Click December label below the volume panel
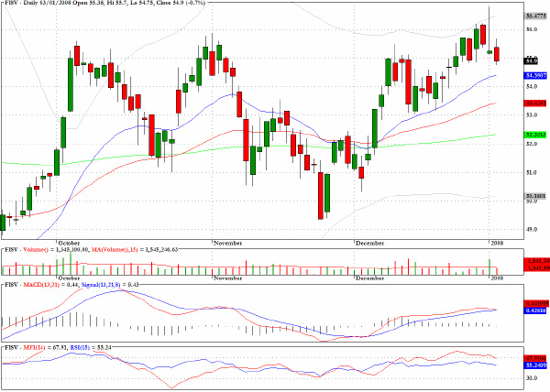The image size is (550, 392). [x=369, y=278]
